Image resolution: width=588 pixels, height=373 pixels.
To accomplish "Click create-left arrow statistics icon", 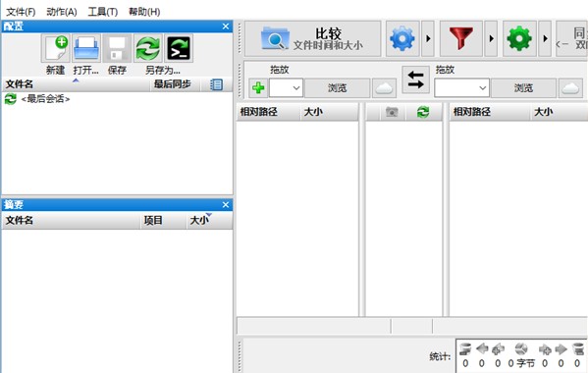I will 498,349.
